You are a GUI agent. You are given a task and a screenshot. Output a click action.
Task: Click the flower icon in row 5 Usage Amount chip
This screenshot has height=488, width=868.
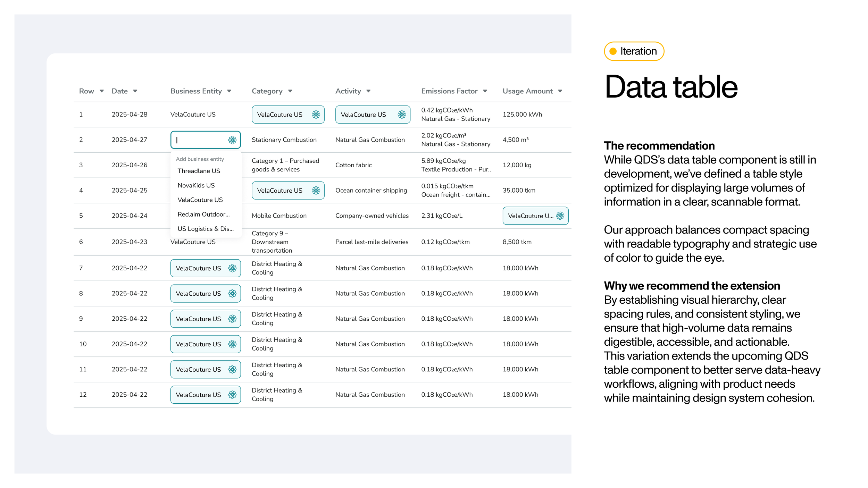click(560, 216)
